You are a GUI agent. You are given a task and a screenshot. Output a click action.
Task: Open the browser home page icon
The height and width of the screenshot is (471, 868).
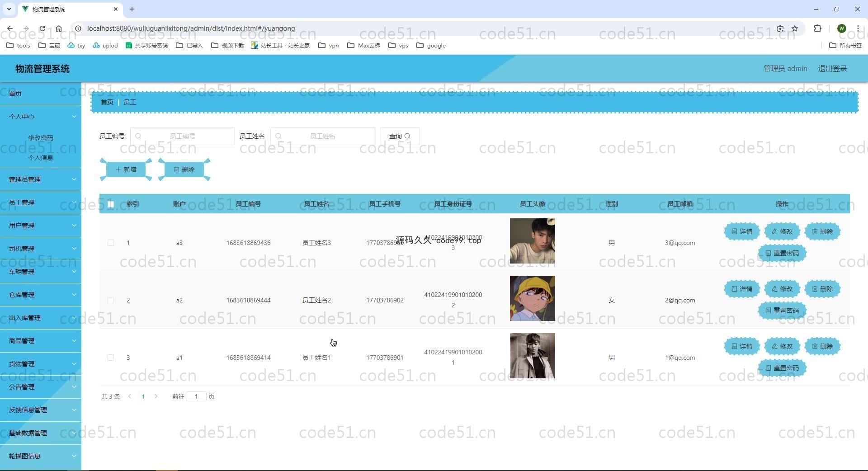(59, 28)
